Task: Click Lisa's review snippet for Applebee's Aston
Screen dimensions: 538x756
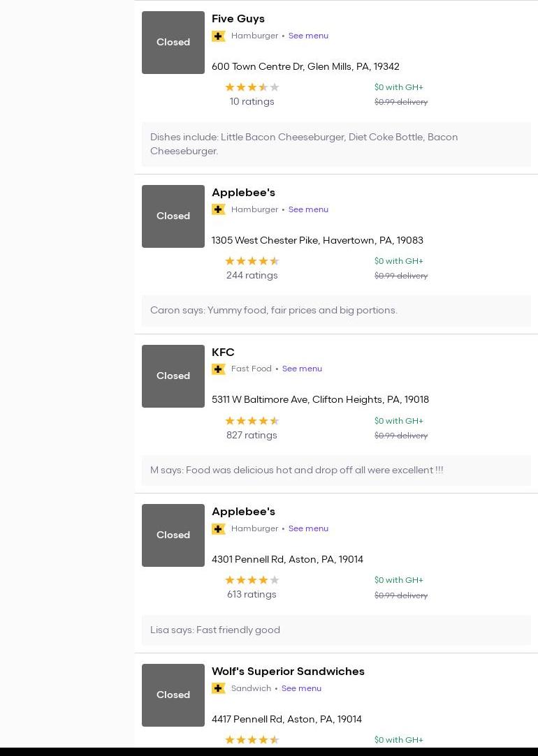Action: tap(215, 630)
